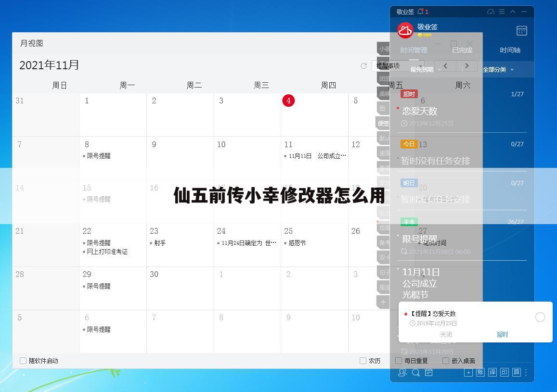The width and height of the screenshot is (557, 392).
Task: Open the notes list icon in bottom bar
Action: pyautogui.click(x=429, y=372)
